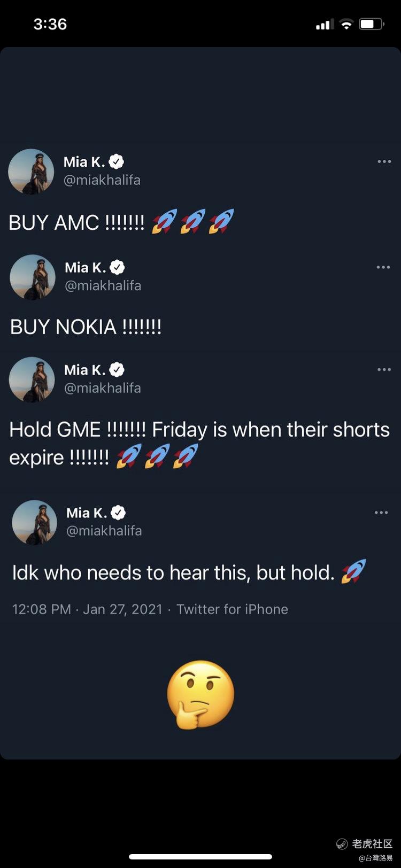The width and height of the screenshot is (401, 868).
Task: Tap verified badge on Hold GME tweet
Action: tap(117, 369)
